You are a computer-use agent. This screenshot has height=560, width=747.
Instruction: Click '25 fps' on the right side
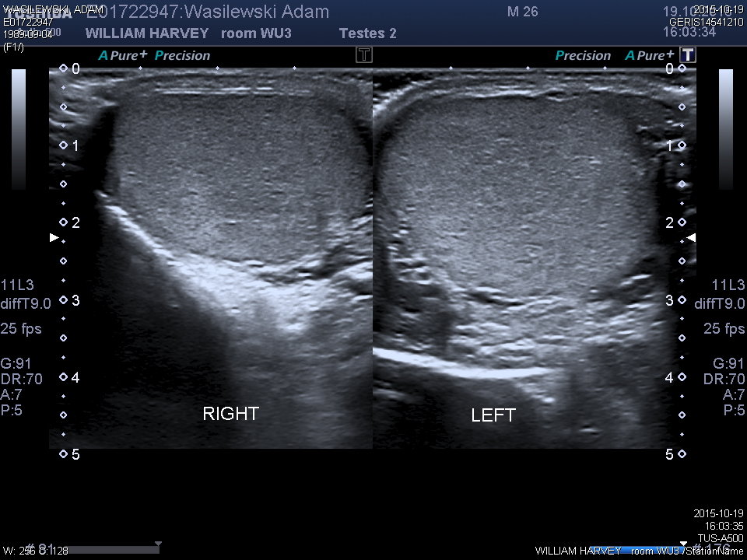pos(724,328)
